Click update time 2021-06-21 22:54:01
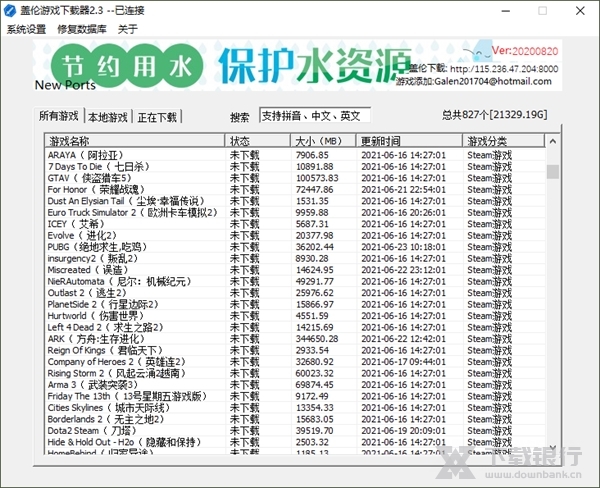Image resolution: width=600 pixels, height=488 pixels. click(x=403, y=189)
